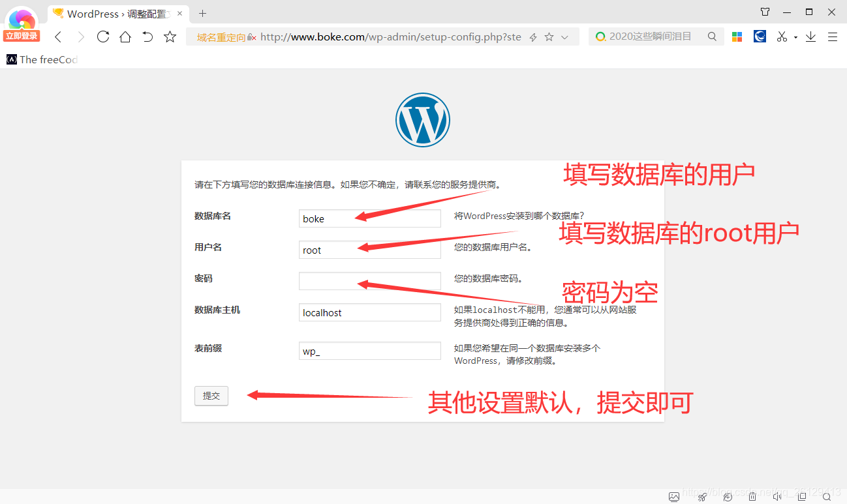Viewport: 847px width, 504px height.
Task: Click the forward navigation arrow
Action: [81, 37]
